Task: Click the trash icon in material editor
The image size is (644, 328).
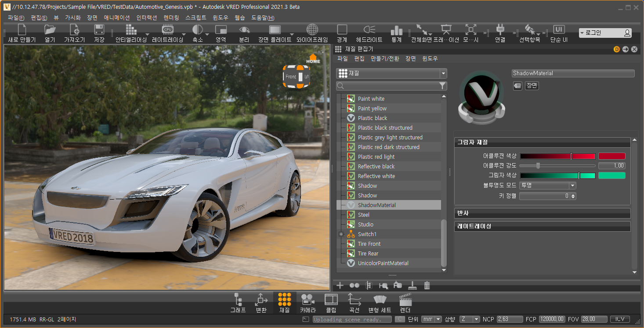Action: (427, 286)
